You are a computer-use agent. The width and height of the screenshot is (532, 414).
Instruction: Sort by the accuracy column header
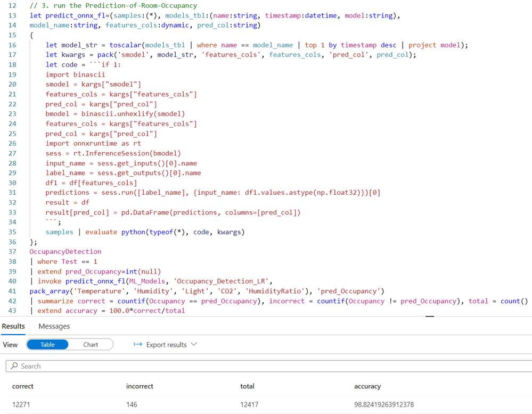(x=367, y=386)
